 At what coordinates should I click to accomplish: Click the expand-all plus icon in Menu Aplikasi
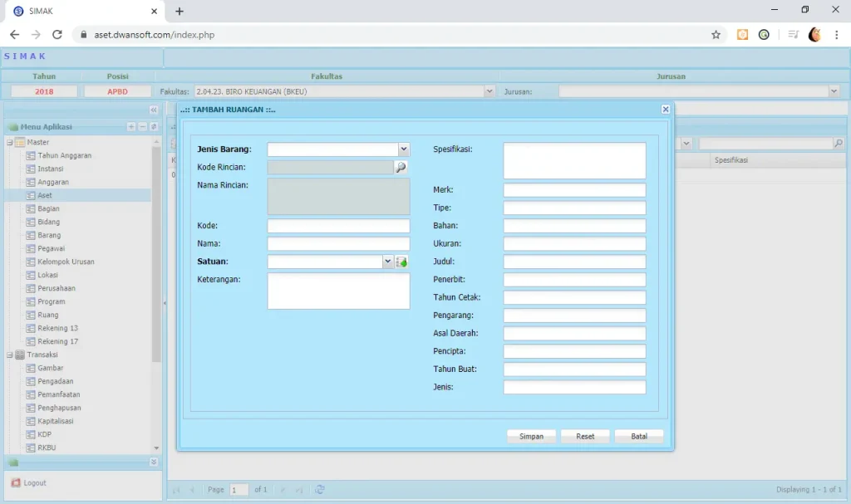(x=131, y=127)
